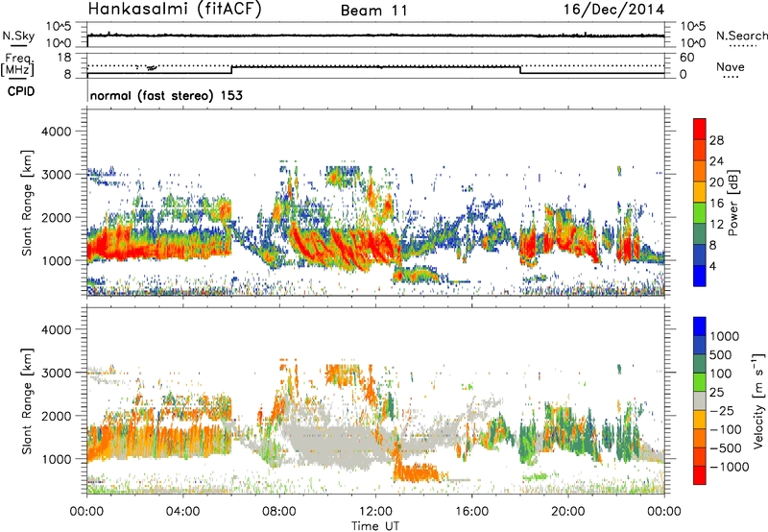Click the 'Time UT' axis label
Viewport: 768px width, 532px height.
tap(375, 526)
